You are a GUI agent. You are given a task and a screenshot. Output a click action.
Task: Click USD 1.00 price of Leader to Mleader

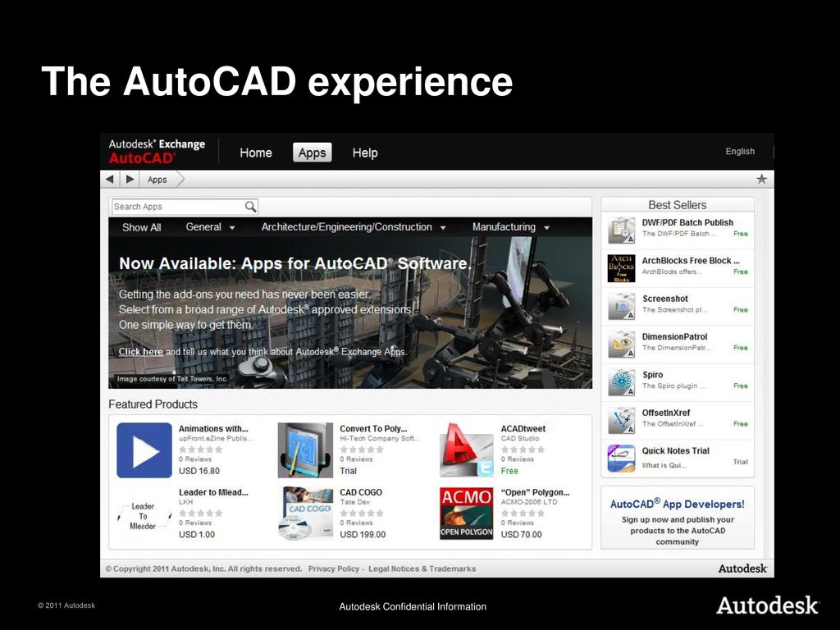197,535
